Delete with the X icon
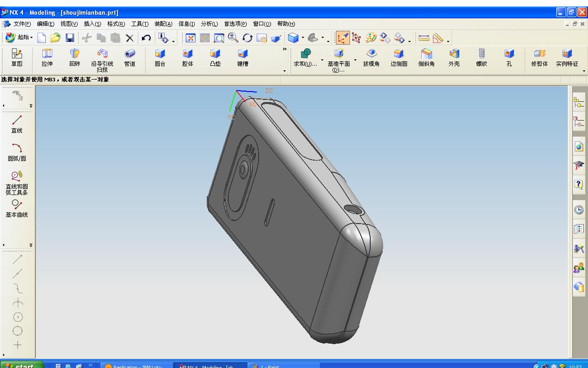588x368 pixels. (x=130, y=38)
